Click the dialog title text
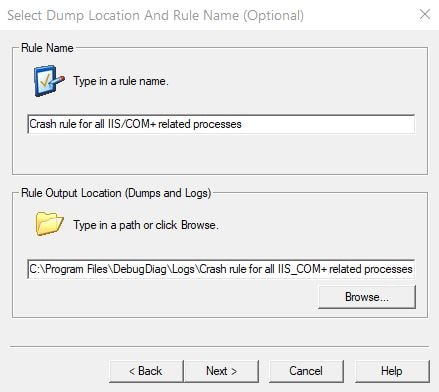Screen dimensions: 439x392 coord(155,15)
